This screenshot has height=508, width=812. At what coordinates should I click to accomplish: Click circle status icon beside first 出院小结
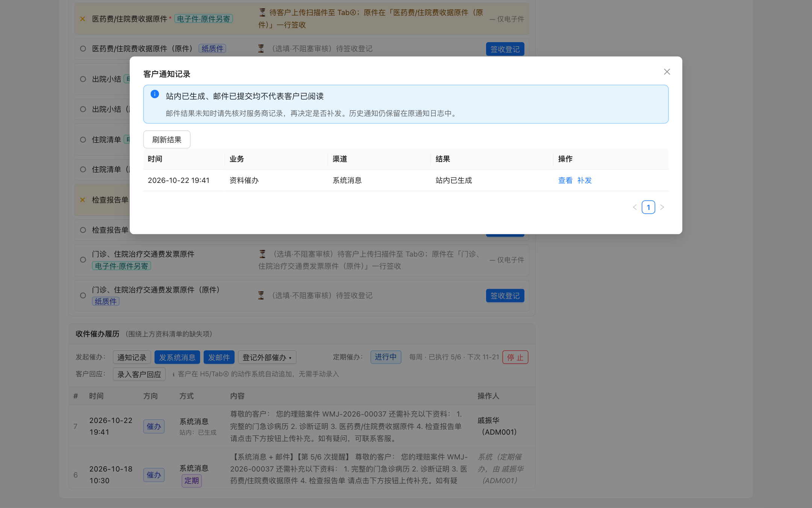[x=83, y=79]
